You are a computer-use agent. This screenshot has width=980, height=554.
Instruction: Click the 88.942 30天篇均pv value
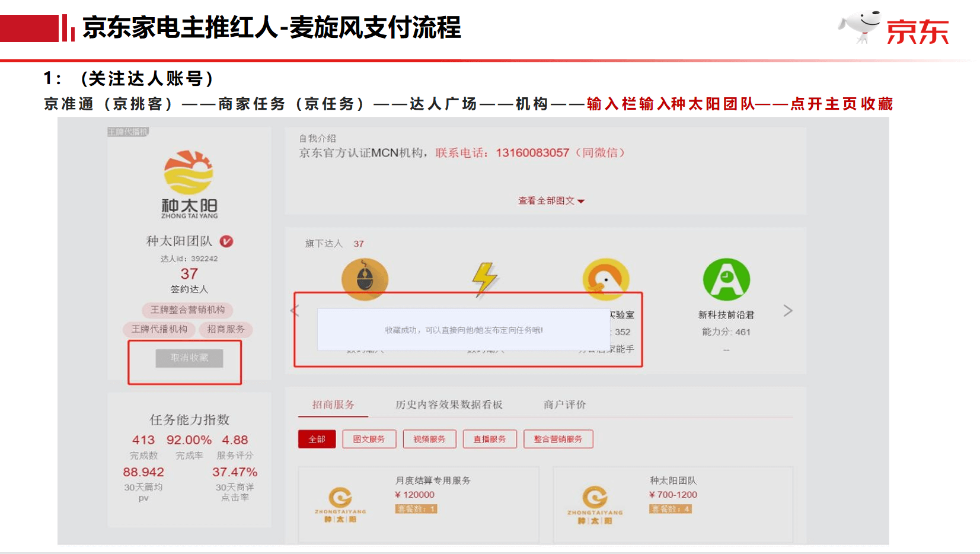pyautogui.click(x=143, y=472)
